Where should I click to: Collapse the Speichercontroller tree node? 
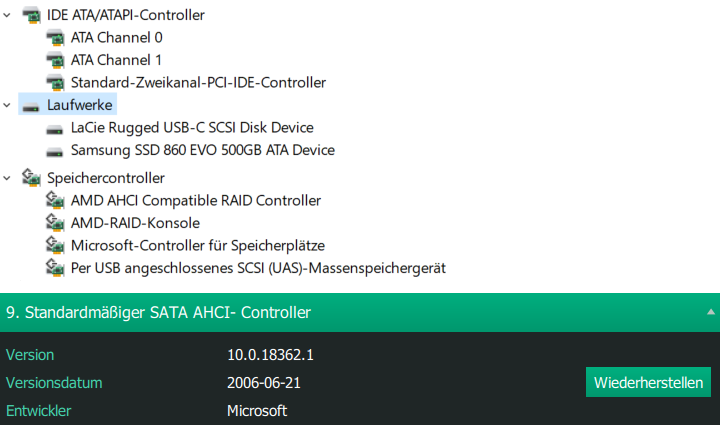pyautogui.click(x=8, y=178)
